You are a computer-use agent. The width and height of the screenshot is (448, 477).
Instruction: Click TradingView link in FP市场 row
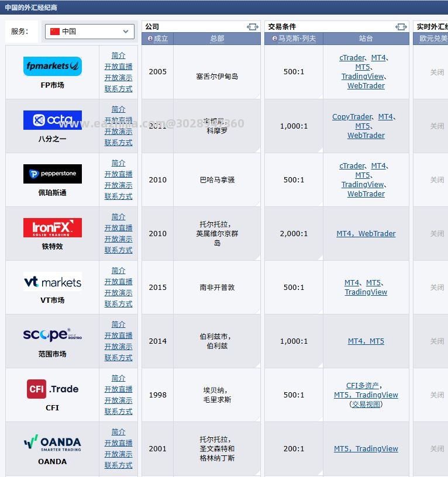(x=363, y=77)
